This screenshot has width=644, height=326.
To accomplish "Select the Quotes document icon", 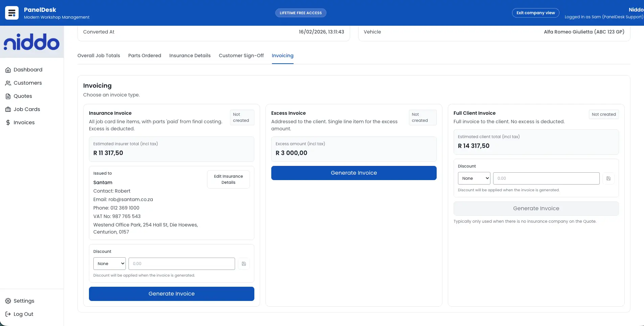I will [8, 96].
